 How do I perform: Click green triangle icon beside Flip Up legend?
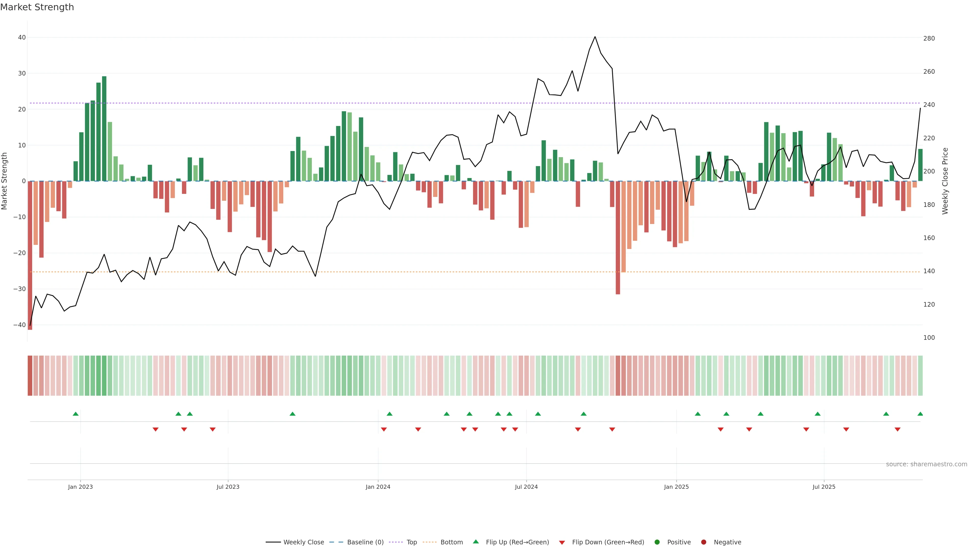[x=475, y=542]
